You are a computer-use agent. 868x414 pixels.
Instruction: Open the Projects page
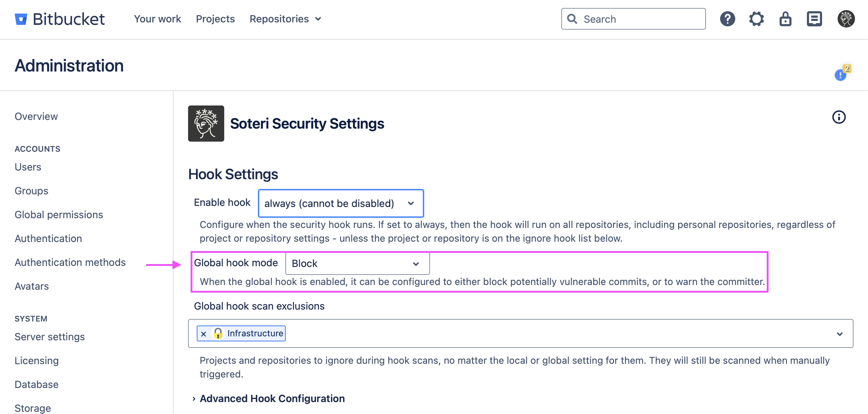(x=215, y=19)
